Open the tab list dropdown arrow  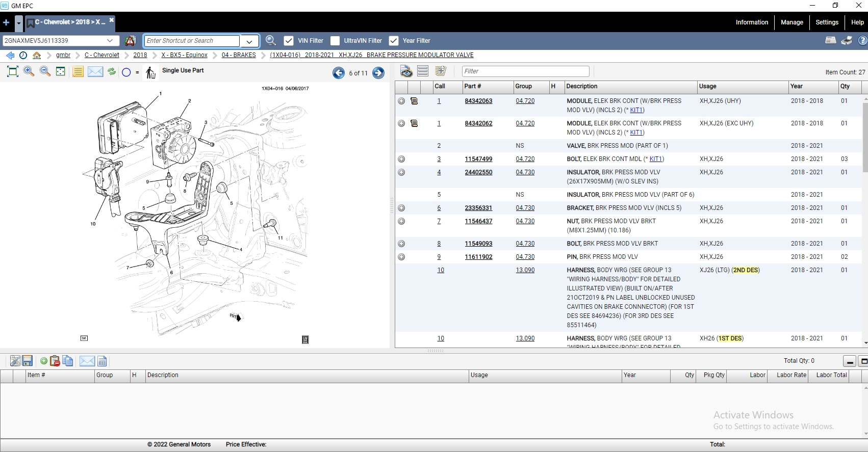18,23
